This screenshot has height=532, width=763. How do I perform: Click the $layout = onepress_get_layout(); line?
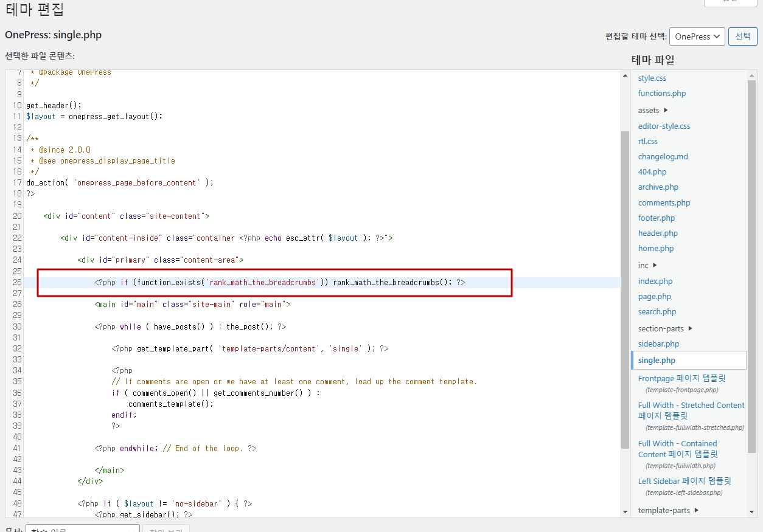click(x=94, y=116)
